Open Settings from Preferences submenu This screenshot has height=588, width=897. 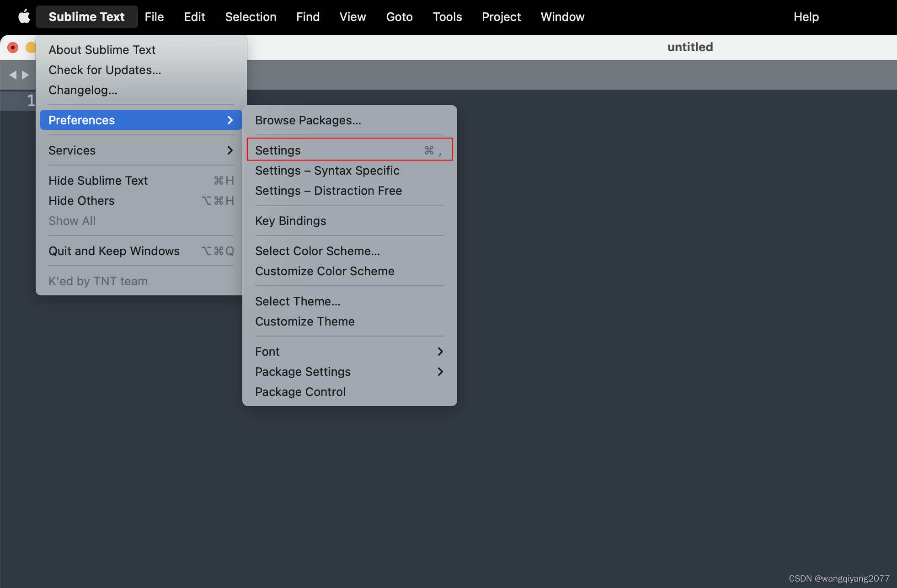click(x=350, y=150)
